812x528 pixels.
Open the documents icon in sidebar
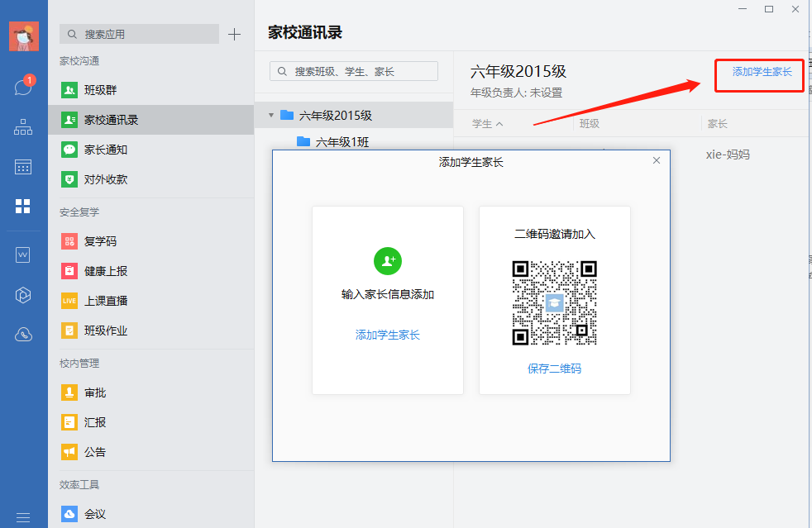click(23, 255)
